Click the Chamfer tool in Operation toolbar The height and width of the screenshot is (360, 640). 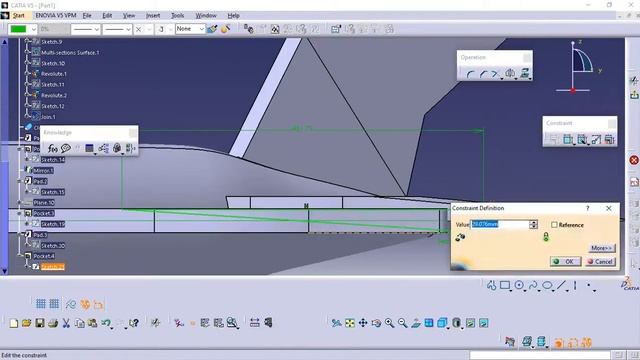(483, 74)
